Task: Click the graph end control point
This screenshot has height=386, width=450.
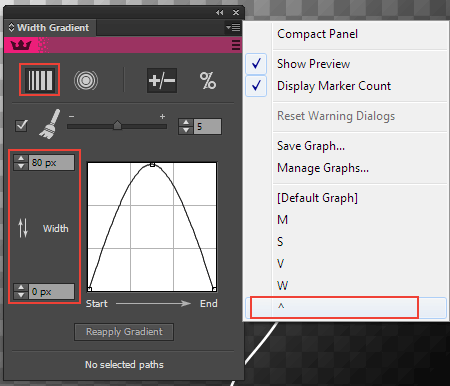Action: [214, 289]
